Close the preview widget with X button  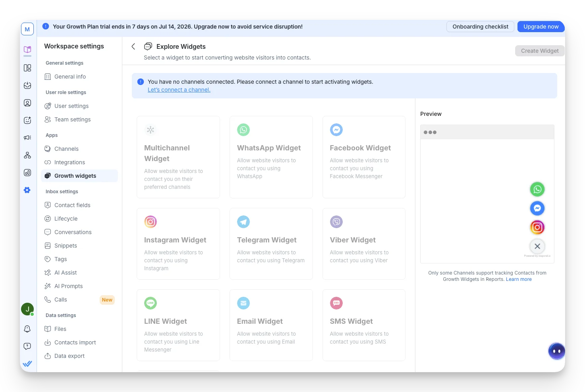[x=537, y=246]
